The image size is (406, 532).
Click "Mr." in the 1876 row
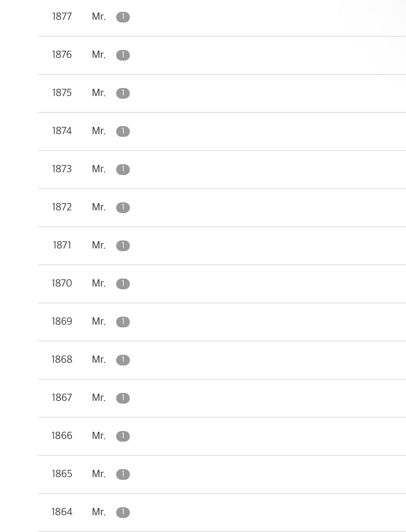pos(99,55)
